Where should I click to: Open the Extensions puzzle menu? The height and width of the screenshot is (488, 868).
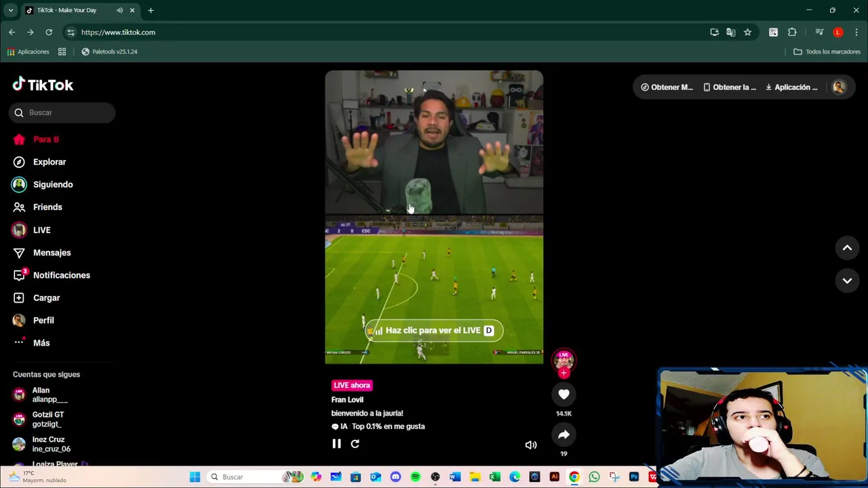(792, 32)
